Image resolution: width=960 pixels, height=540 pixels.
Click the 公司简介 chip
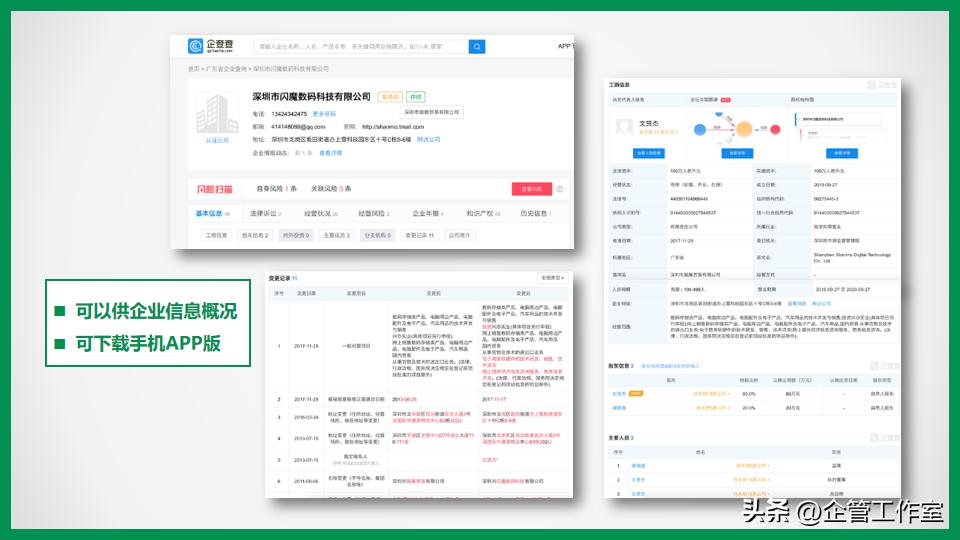point(459,235)
